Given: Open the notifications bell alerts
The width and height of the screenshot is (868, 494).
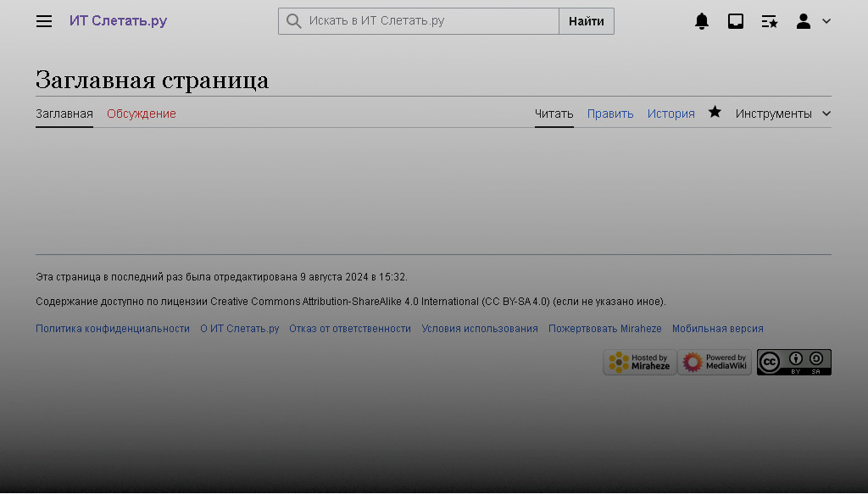Looking at the screenshot, I should (702, 21).
